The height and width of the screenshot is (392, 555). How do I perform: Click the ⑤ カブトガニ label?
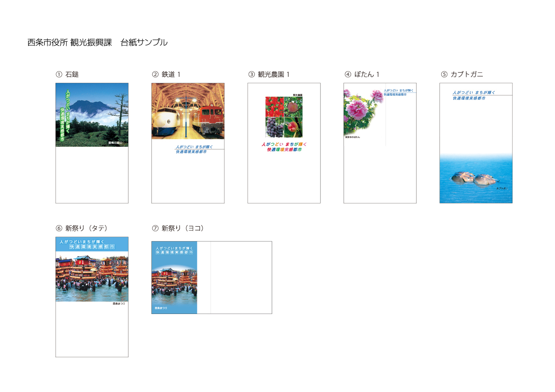pyautogui.click(x=462, y=74)
